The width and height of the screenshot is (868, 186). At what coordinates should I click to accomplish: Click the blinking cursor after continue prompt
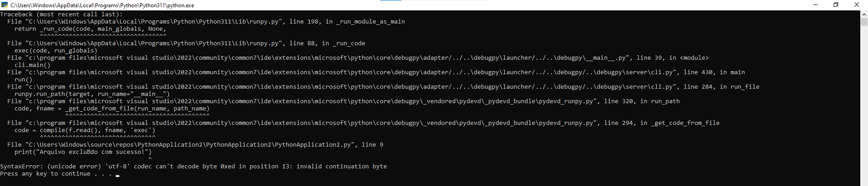[118, 176]
